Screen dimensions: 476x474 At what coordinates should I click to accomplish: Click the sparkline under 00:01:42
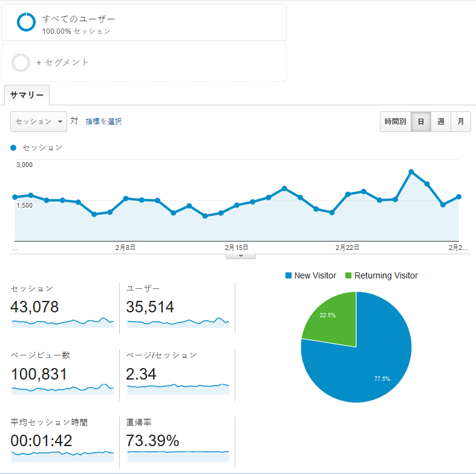62,456
